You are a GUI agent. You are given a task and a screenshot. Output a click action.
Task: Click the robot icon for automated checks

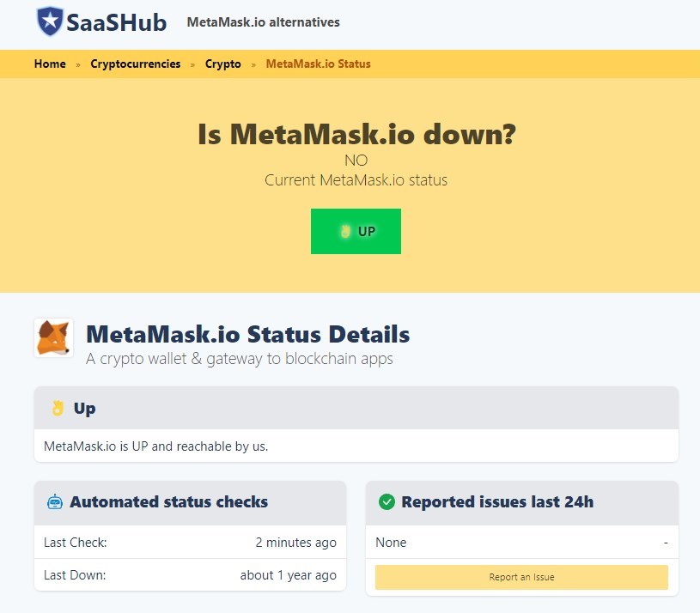[55, 502]
